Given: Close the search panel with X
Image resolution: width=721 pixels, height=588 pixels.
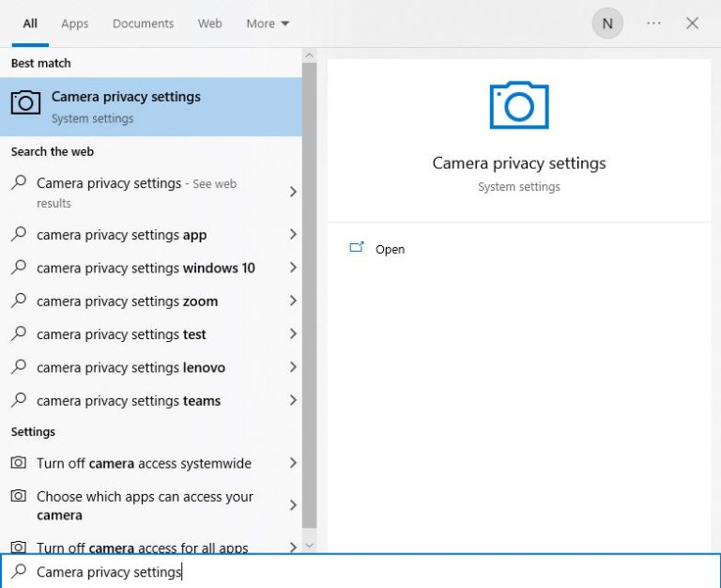Looking at the screenshot, I should (692, 23).
